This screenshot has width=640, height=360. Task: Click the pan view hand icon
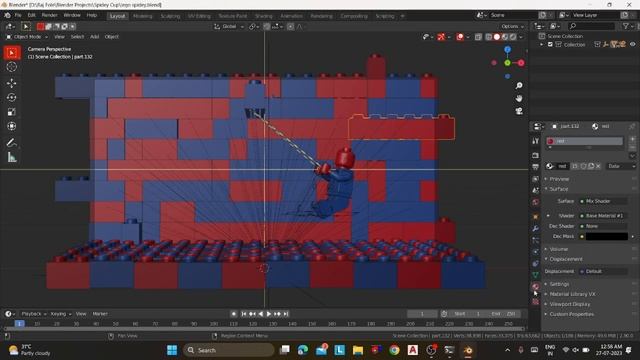pos(519,98)
